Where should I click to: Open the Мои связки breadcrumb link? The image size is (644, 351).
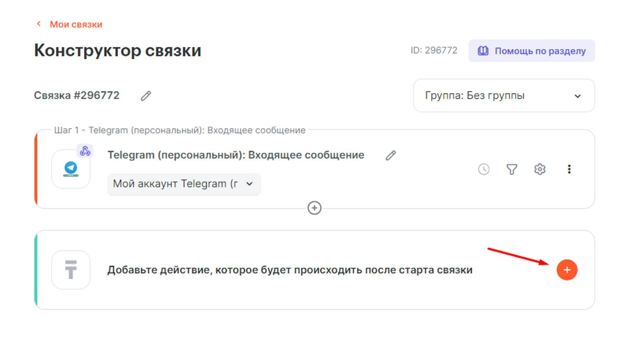76,25
